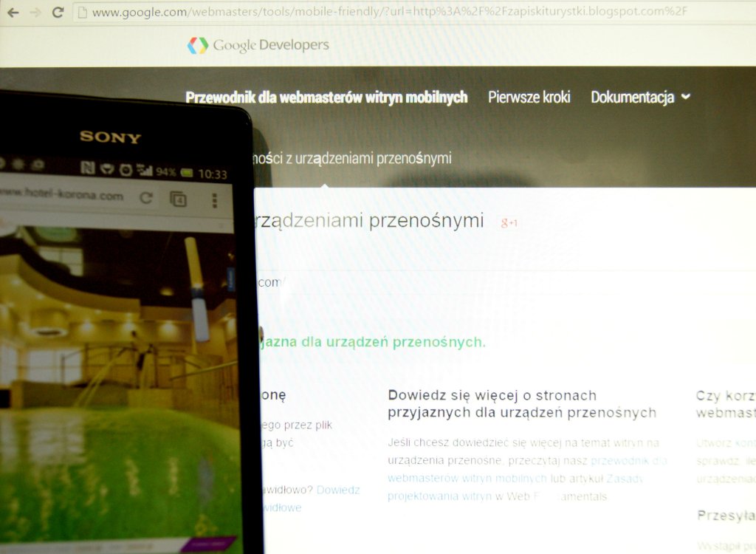Select the Pierwsze kroki menu item
Image resolution: width=756 pixels, height=554 pixels.
529,97
